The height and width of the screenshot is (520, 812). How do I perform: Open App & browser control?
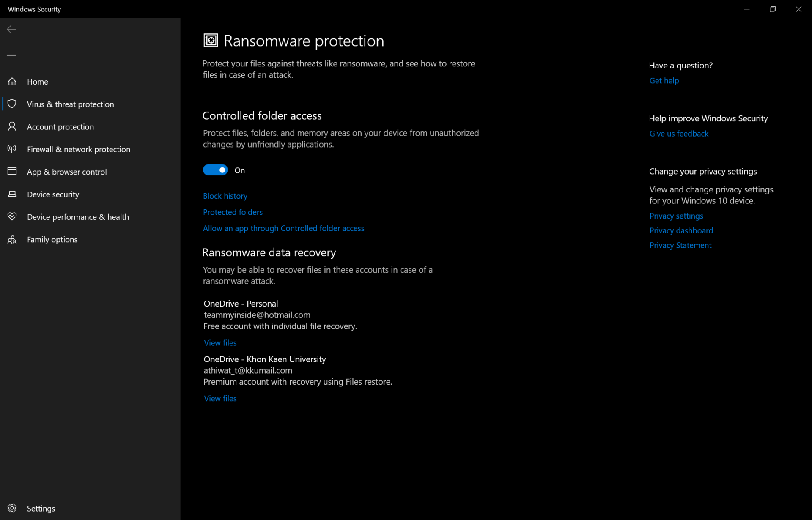(67, 172)
